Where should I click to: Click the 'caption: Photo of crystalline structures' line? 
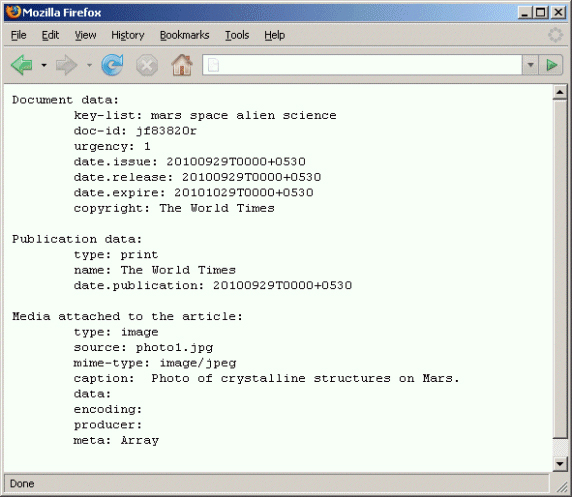click(266, 378)
